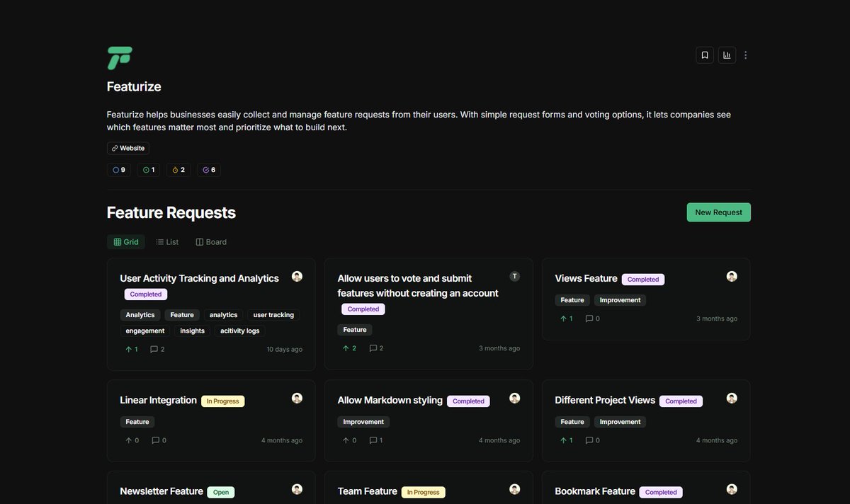
Task: Open comments on Different Project Views card
Action: click(x=592, y=440)
